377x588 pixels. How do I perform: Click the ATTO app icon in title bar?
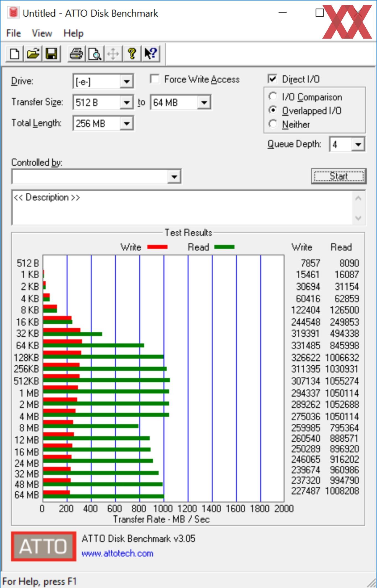(x=13, y=13)
